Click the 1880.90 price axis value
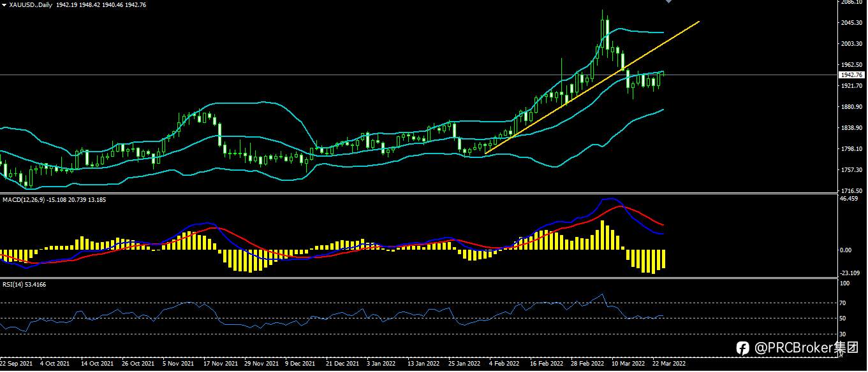 pyautogui.click(x=851, y=107)
